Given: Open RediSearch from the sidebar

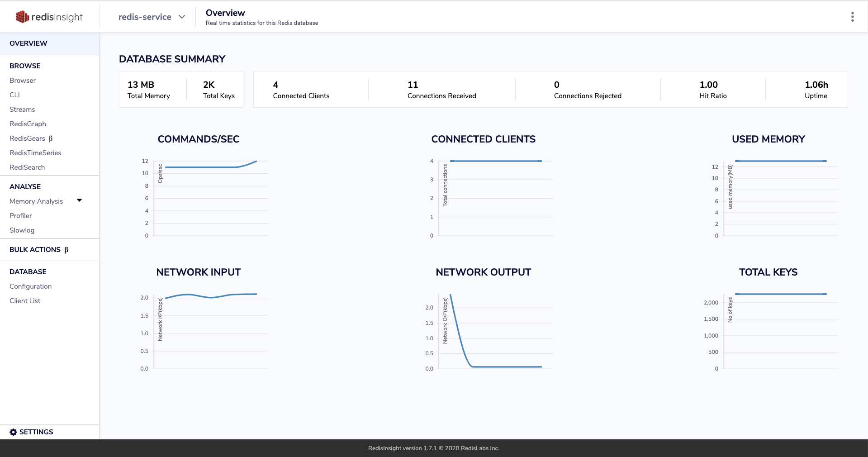Looking at the screenshot, I should click(x=27, y=167).
